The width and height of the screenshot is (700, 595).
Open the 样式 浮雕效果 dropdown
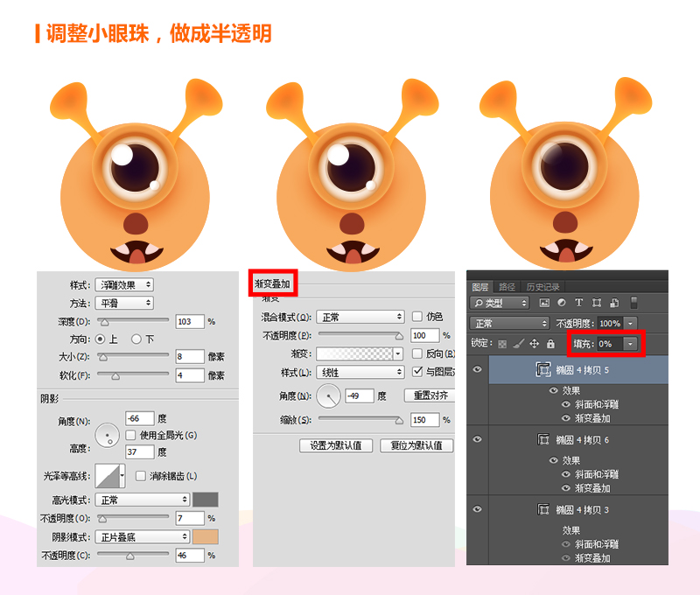click(124, 284)
